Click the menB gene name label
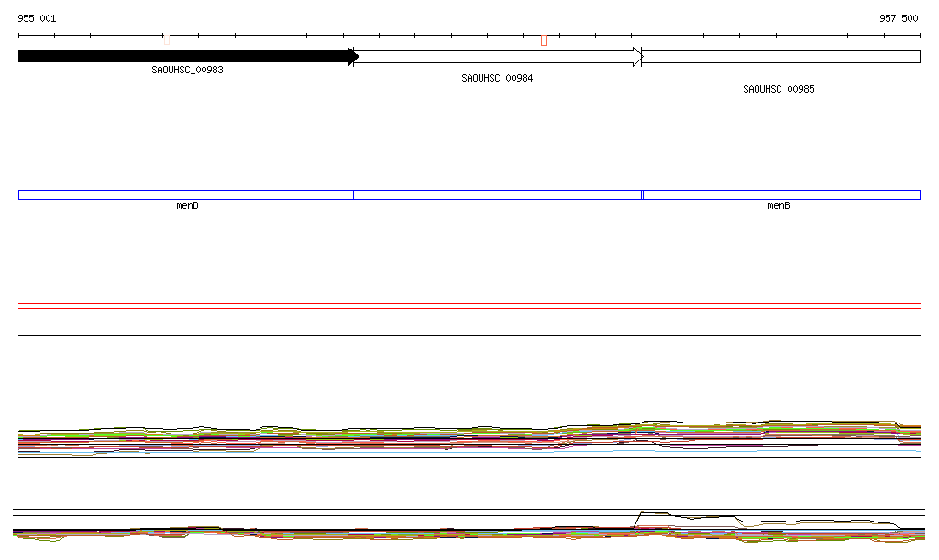Image resolution: width=939 pixels, height=560 pixels. 779,206
